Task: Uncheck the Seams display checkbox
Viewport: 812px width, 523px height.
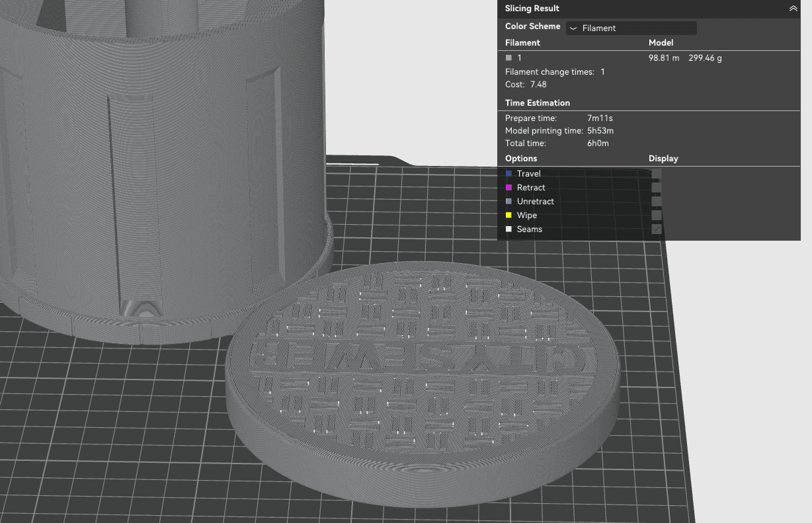Action: point(657,229)
